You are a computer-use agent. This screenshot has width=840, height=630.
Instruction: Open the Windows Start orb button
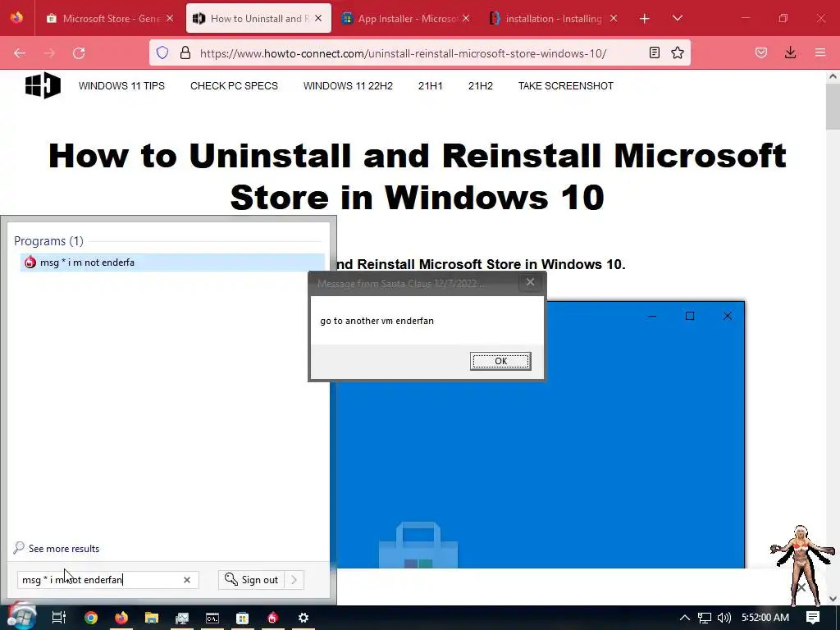[21, 617]
